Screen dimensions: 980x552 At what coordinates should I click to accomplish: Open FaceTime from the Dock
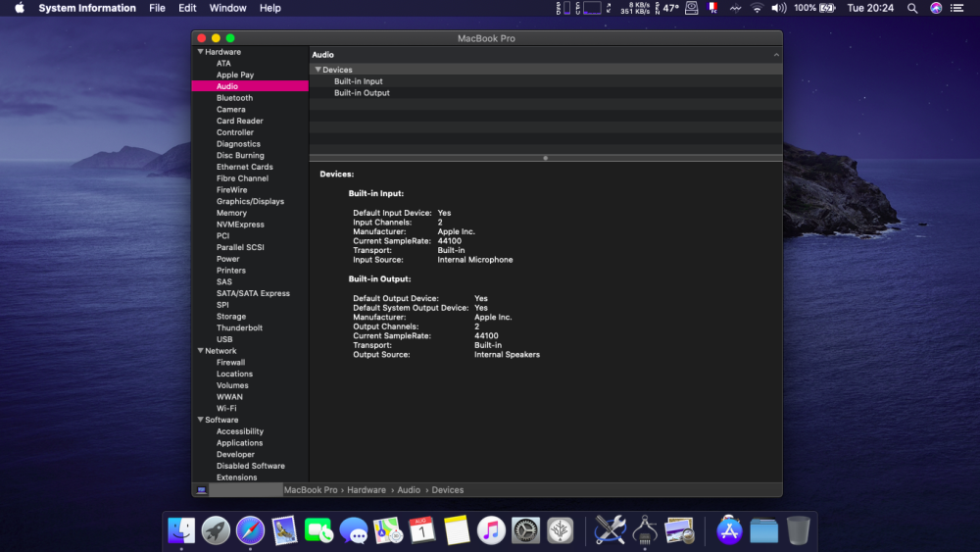tap(318, 530)
